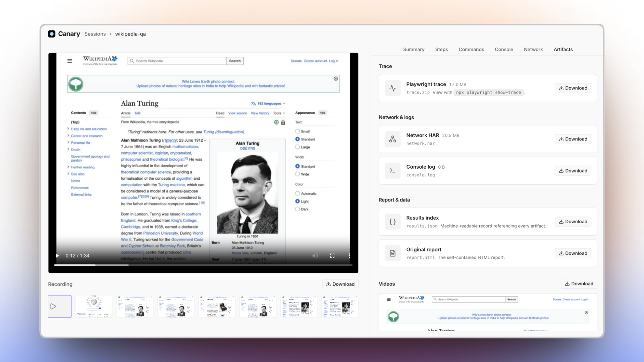Click the page protection lock icon

(x=283, y=122)
